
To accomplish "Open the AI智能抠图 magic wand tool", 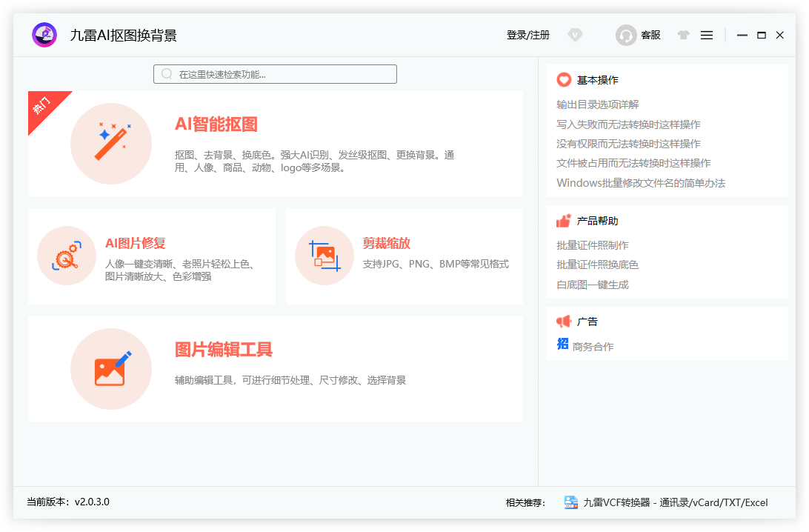I will coord(111,143).
